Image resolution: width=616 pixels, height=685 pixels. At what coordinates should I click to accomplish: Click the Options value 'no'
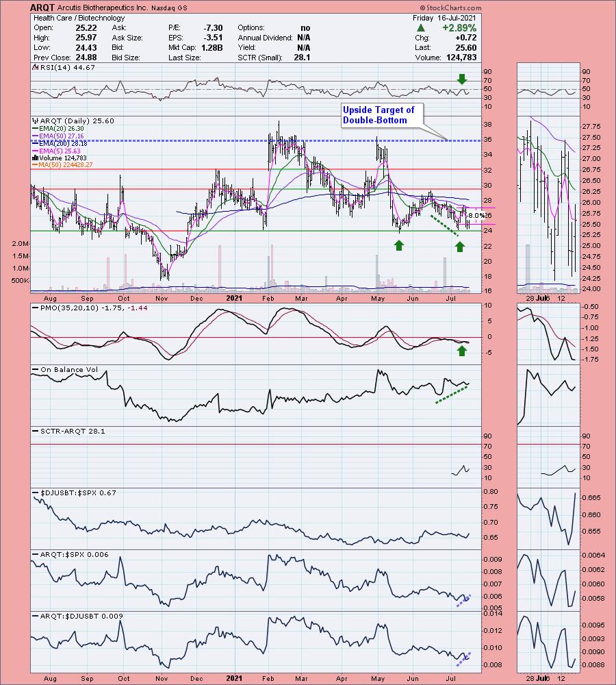[305, 27]
